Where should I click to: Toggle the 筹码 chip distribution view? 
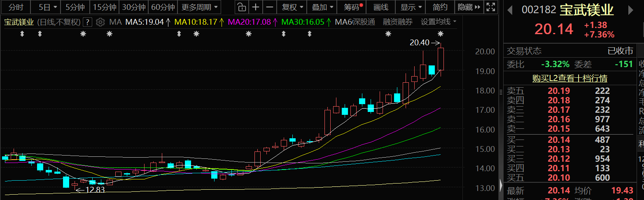[353, 7]
